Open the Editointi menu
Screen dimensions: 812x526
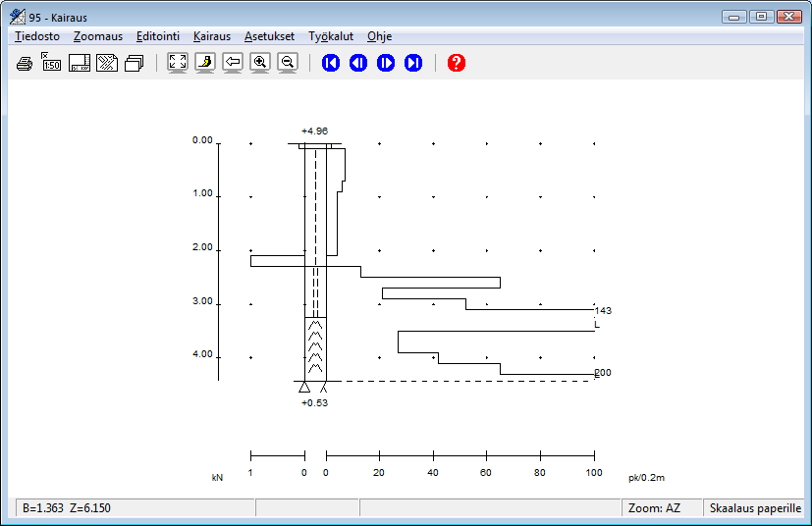tap(158, 36)
